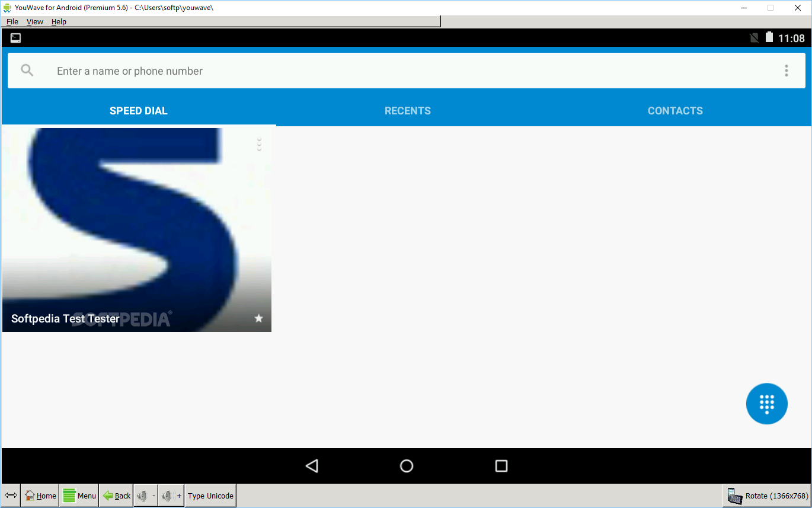
Task: Switch to the CONTACTS tab
Action: 675,111
